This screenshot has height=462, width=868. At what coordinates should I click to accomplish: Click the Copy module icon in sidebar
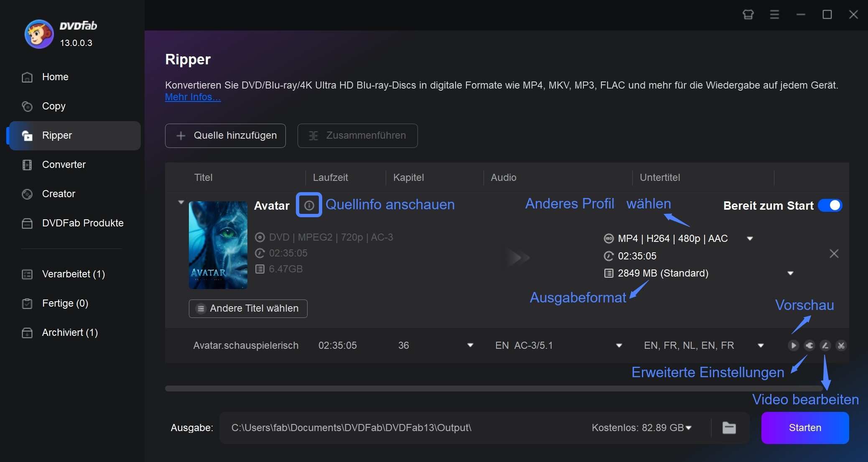(28, 106)
